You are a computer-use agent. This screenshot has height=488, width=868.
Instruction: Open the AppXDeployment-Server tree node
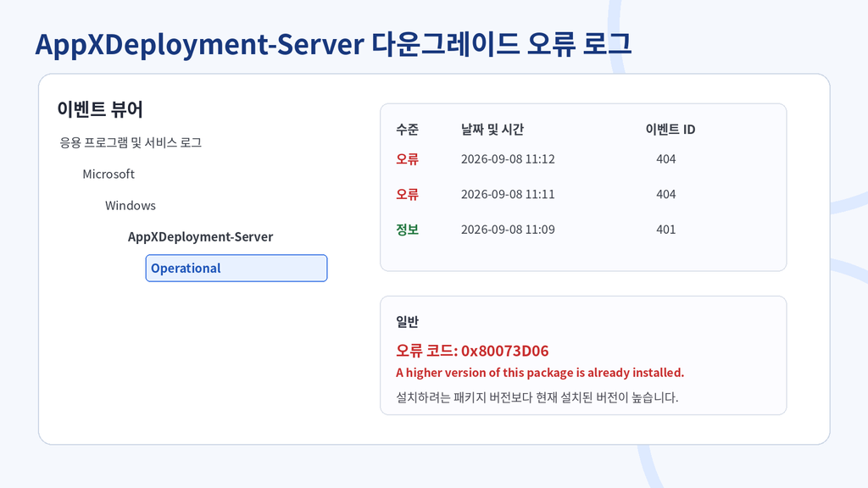(x=200, y=237)
